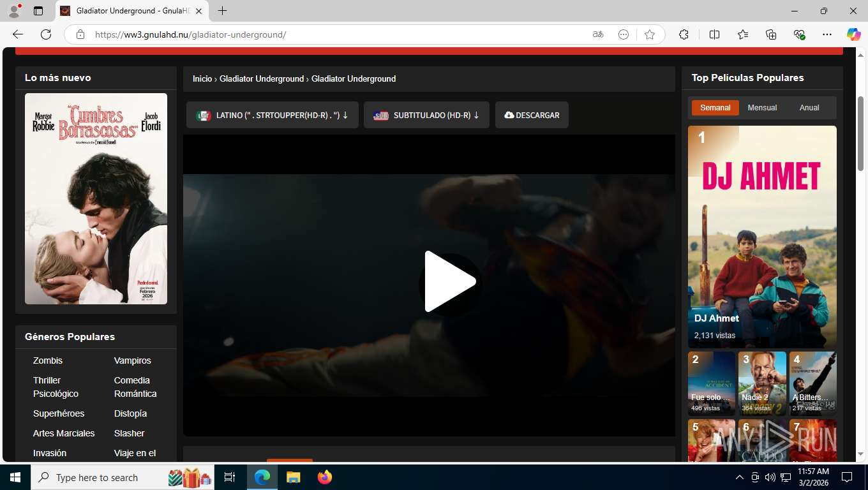The width and height of the screenshot is (868, 490).
Task: Open the Slasher genre
Action: point(129,433)
